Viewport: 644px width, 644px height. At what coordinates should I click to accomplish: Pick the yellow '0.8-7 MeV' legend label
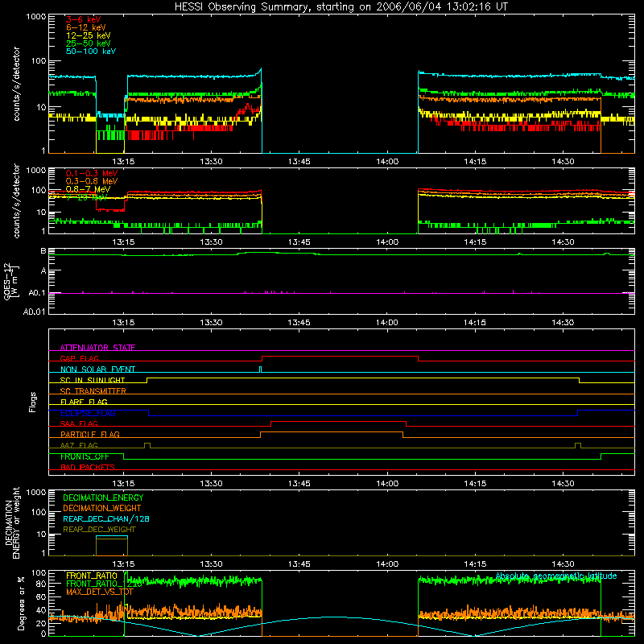click(88, 189)
